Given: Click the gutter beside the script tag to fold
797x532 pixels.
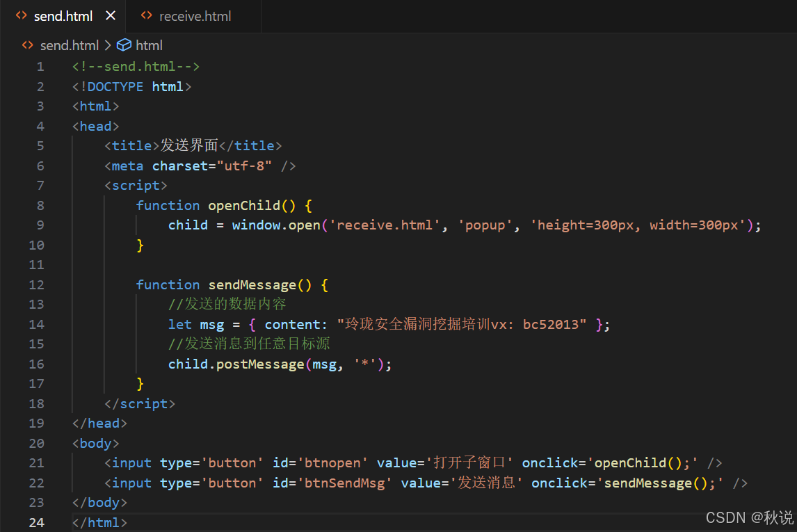Looking at the screenshot, I should 58,185.
